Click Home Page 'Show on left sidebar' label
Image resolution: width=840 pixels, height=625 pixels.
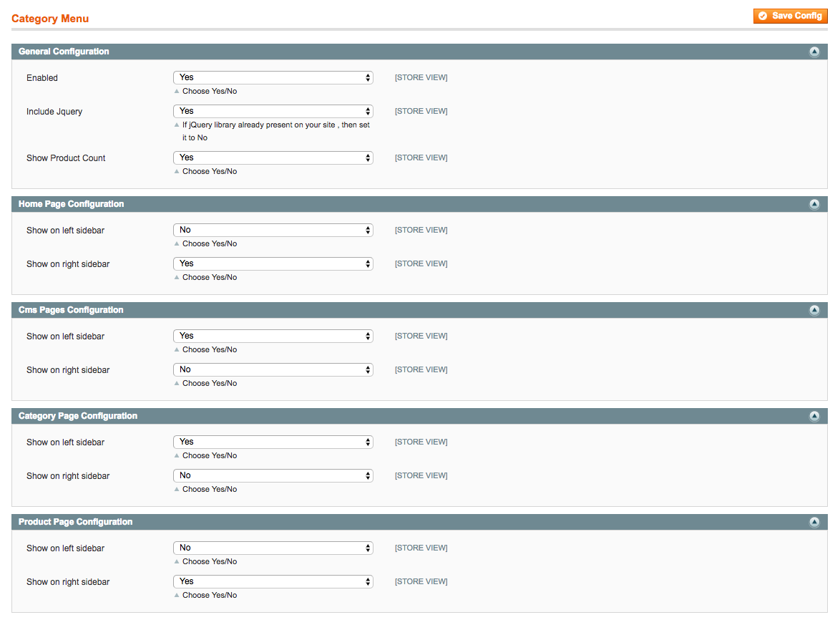pos(65,231)
